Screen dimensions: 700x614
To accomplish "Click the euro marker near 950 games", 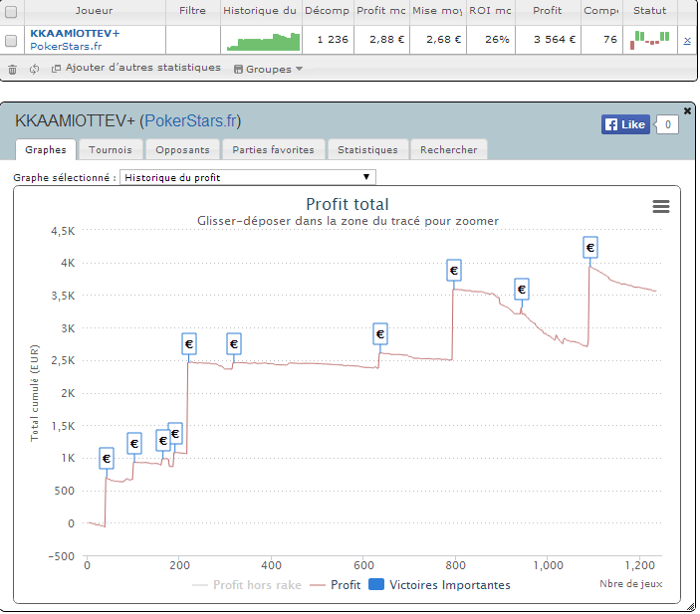I will [x=522, y=290].
